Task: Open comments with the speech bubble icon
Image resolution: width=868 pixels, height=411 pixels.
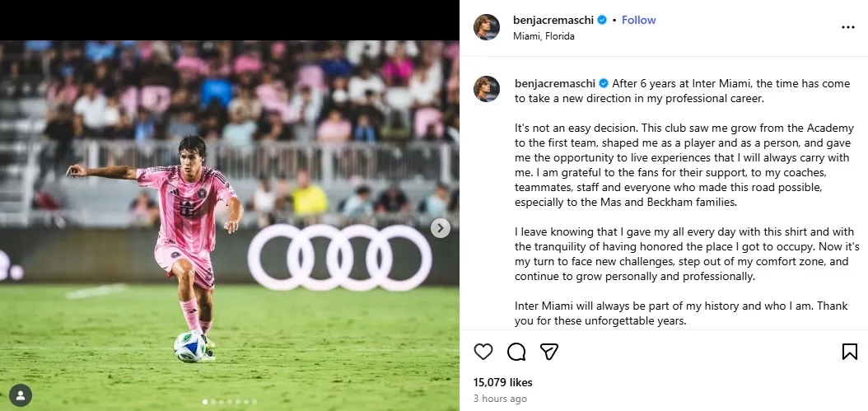Action: click(x=516, y=352)
